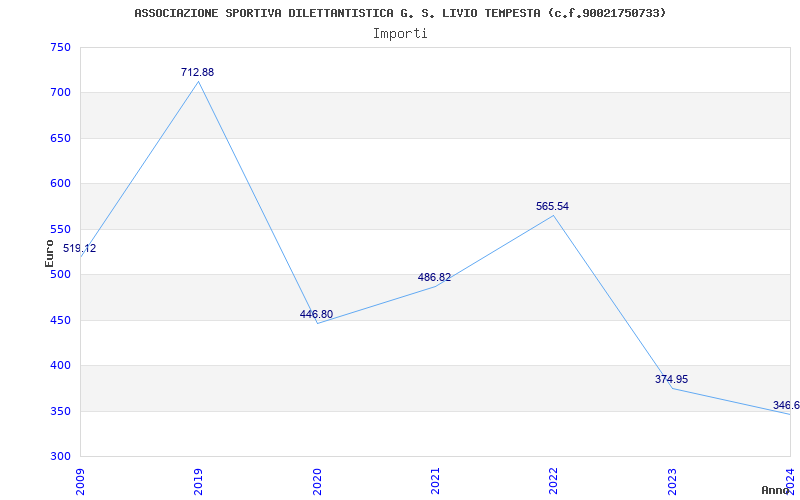Click the 374.95 data label

(671, 379)
